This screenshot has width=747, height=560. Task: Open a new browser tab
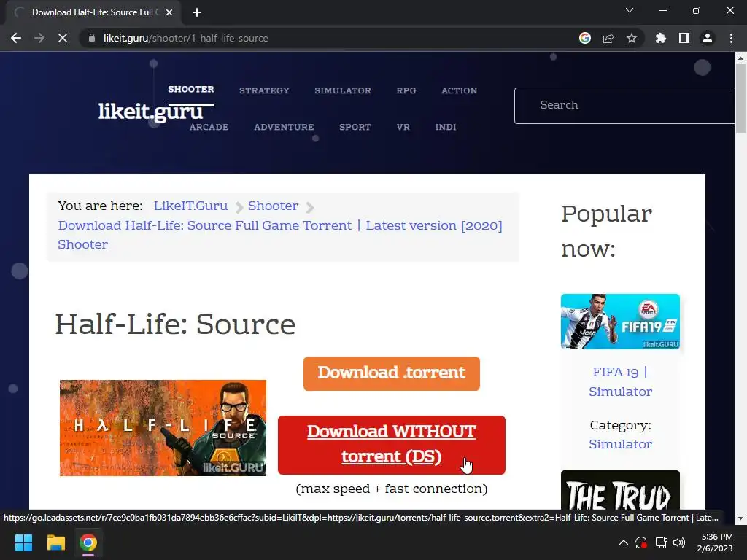197,12
